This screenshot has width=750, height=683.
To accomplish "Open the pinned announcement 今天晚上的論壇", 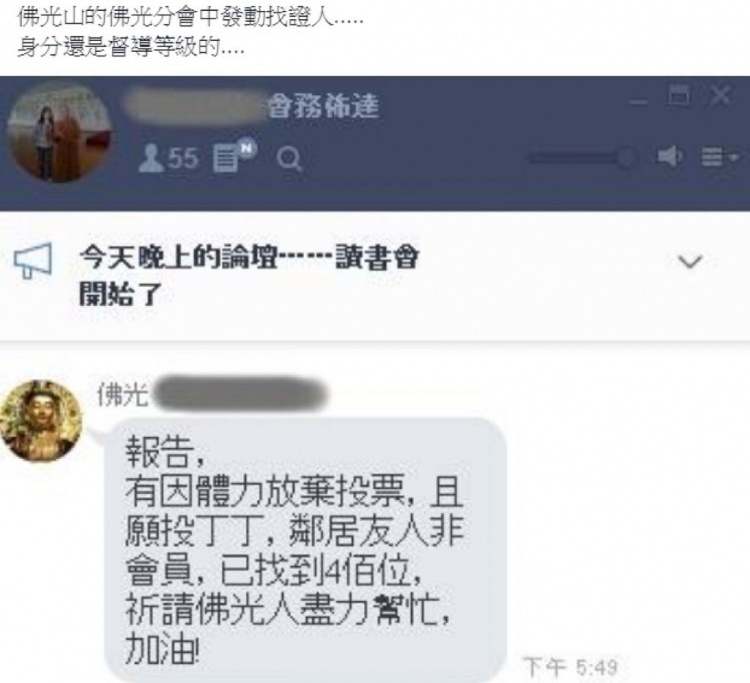I will coord(249,275).
